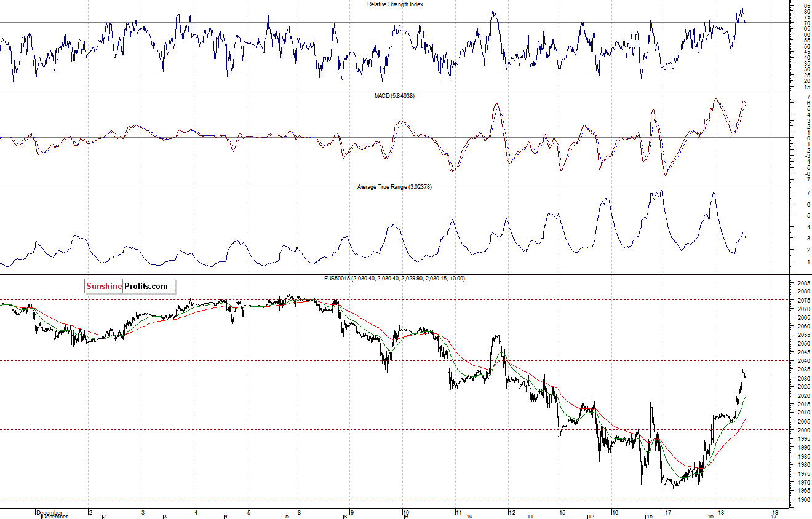Screen dimensions: 812x519
Task: Click the date axis label 18
Action: 722,512
